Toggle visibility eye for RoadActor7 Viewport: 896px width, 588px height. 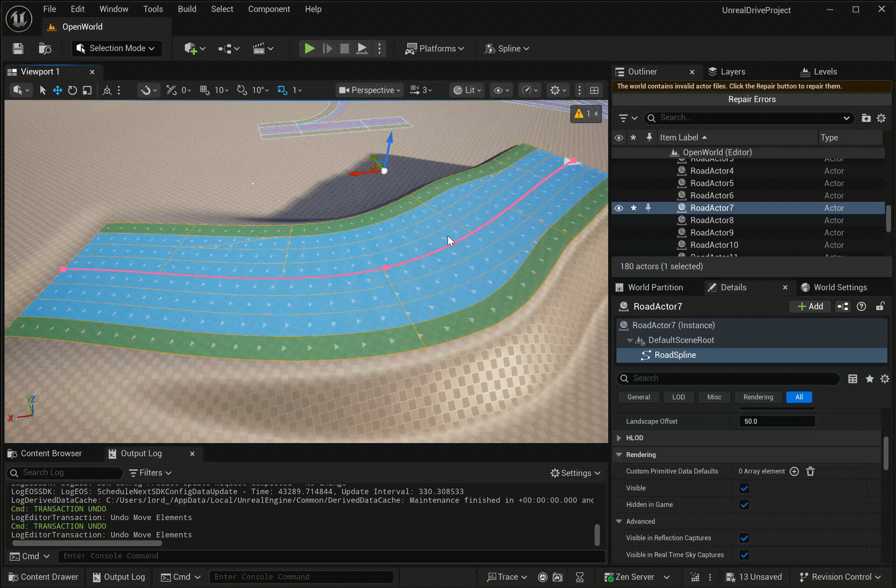[x=618, y=208]
